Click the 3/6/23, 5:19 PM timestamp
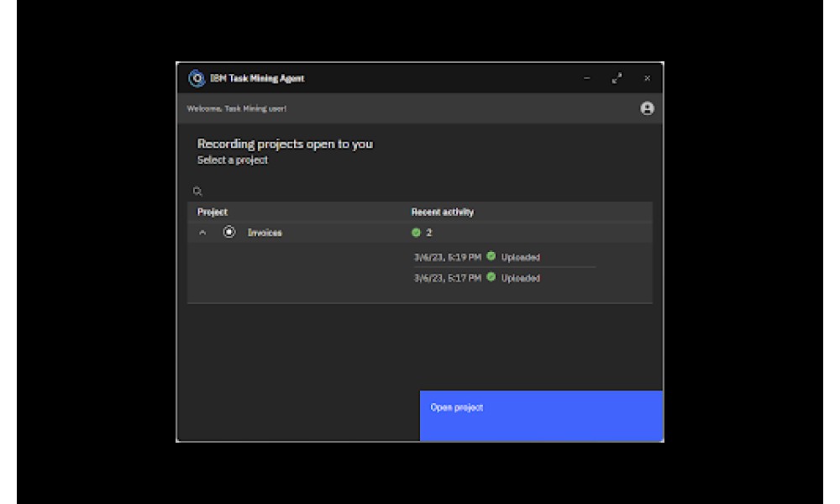The height and width of the screenshot is (504, 840). 448,258
